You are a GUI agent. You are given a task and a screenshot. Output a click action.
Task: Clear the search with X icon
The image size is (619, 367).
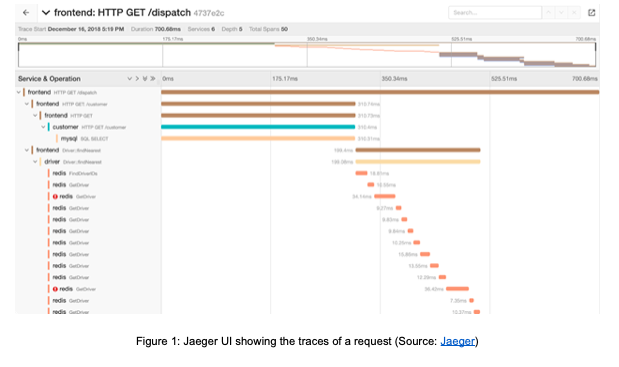[574, 13]
